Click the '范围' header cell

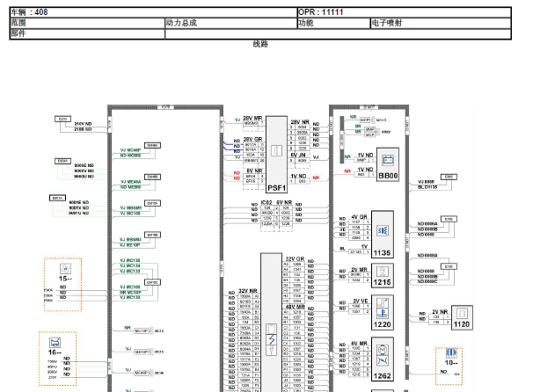[87, 23]
